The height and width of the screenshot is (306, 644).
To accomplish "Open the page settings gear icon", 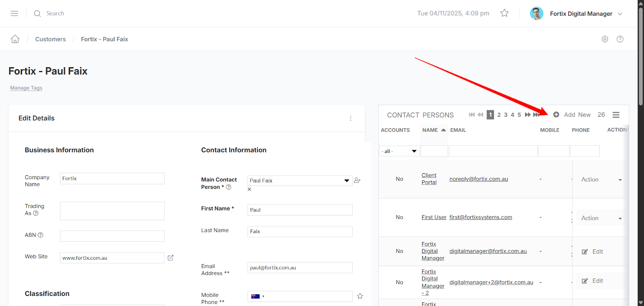I will pos(605,39).
